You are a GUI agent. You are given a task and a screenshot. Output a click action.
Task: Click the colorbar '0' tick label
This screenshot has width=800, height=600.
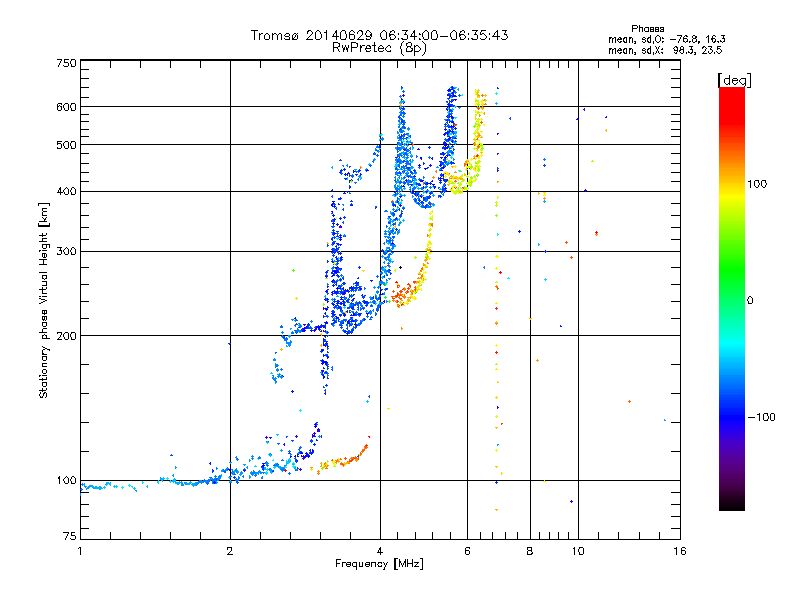pos(750,301)
